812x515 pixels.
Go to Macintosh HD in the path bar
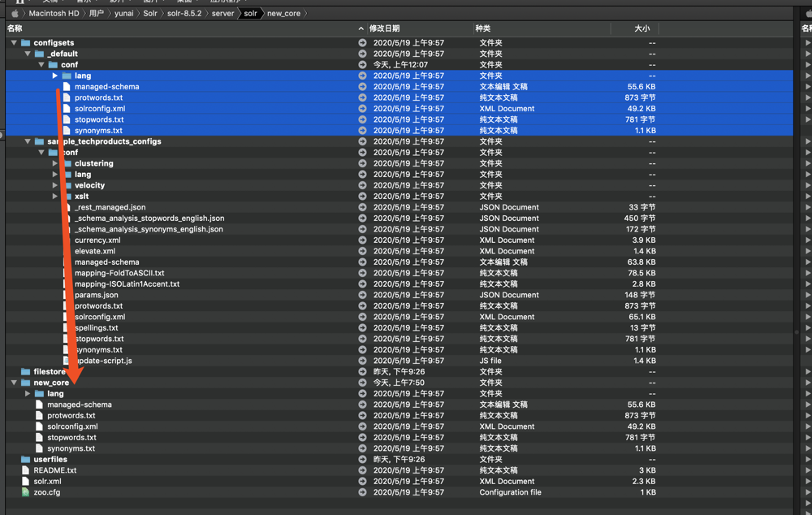click(x=54, y=14)
